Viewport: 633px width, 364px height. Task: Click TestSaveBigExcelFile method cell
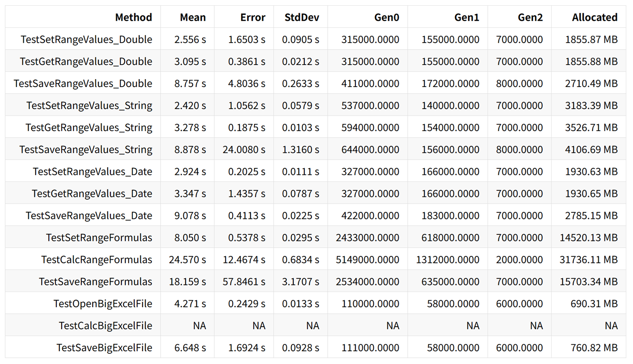104,348
